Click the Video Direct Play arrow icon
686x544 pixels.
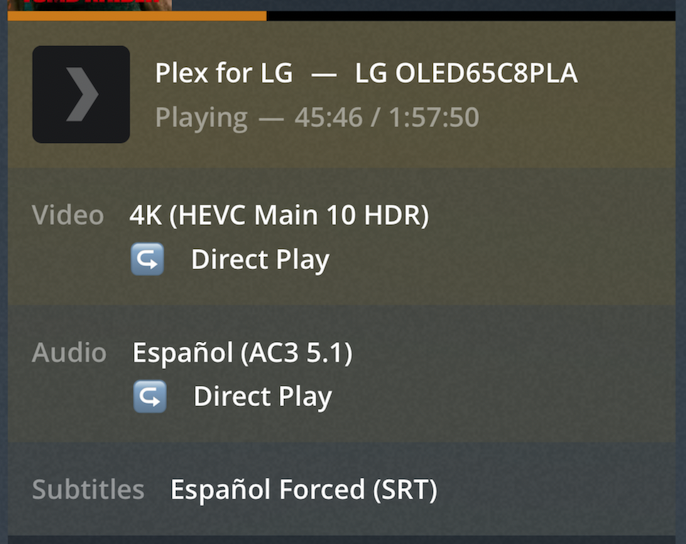click(x=147, y=260)
